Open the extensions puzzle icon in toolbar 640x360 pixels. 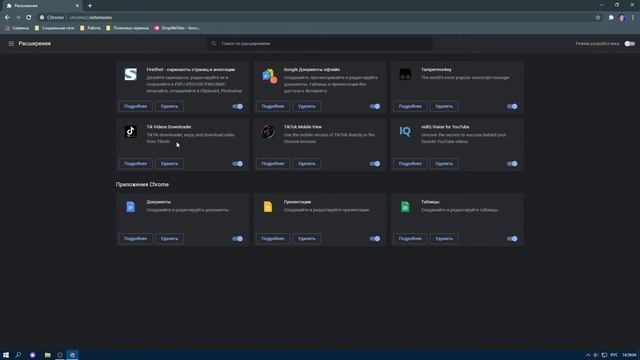pos(611,18)
